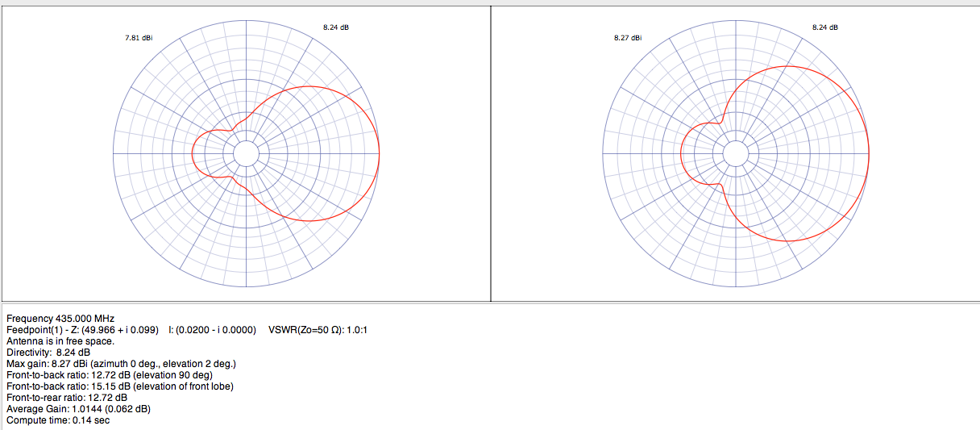Select the Compute time: 0.14 sec line
The width and height of the screenshot is (980, 430).
(58, 420)
